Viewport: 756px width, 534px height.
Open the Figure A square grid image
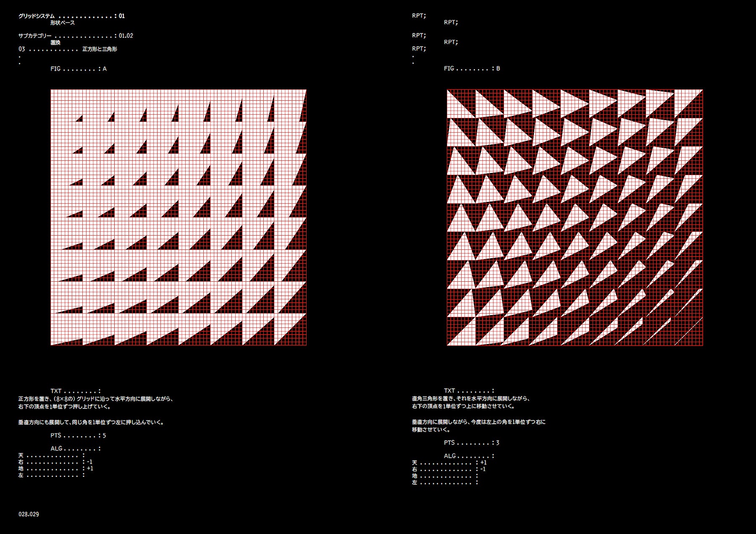coord(178,217)
